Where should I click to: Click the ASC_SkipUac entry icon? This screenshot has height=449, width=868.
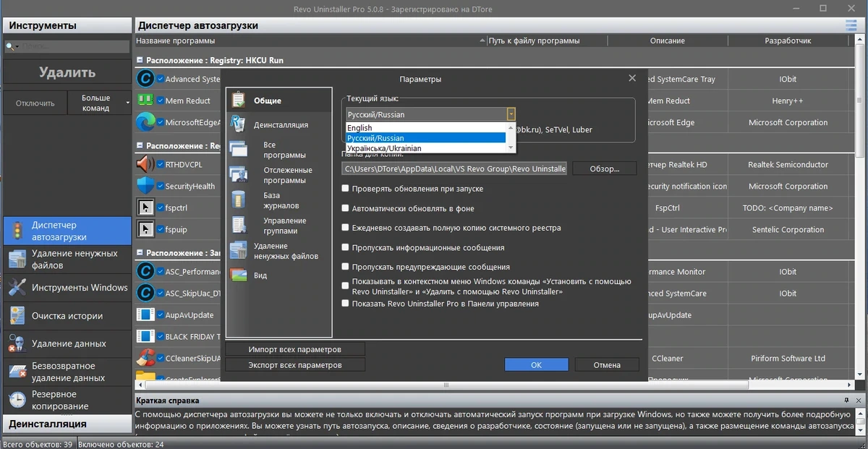145,293
